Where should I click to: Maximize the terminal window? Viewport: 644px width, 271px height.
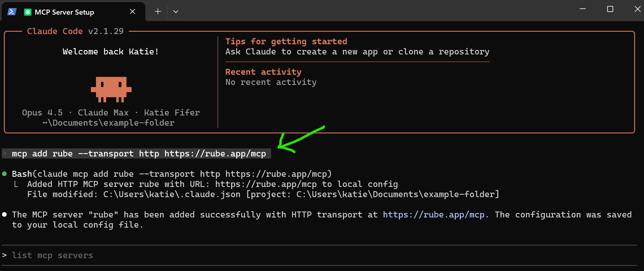coord(610,9)
